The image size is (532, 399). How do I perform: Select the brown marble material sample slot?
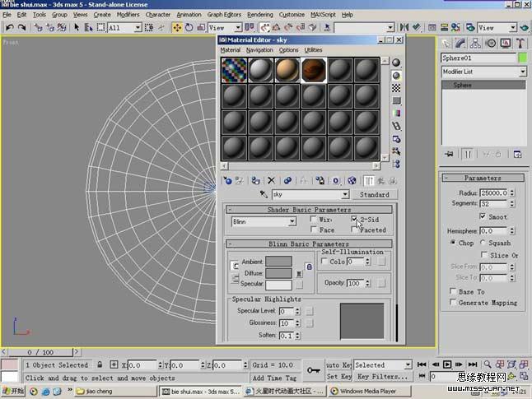coord(314,70)
